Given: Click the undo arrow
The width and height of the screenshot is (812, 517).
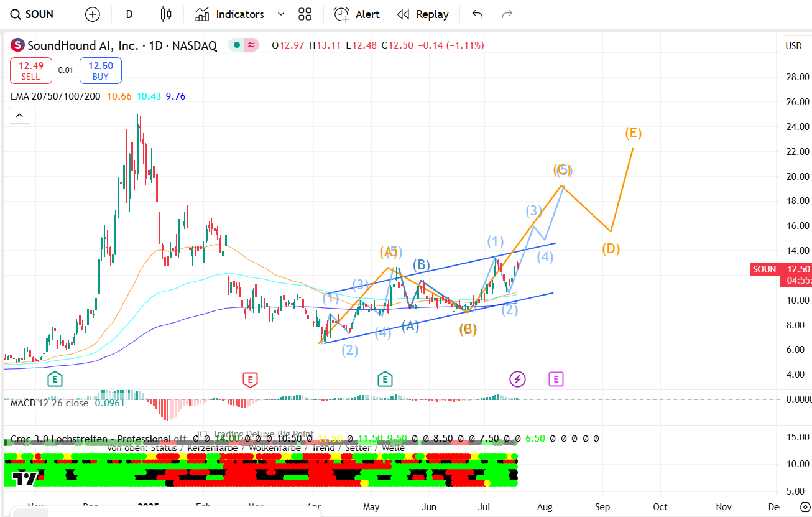Looking at the screenshot, I should coord(478,14).
